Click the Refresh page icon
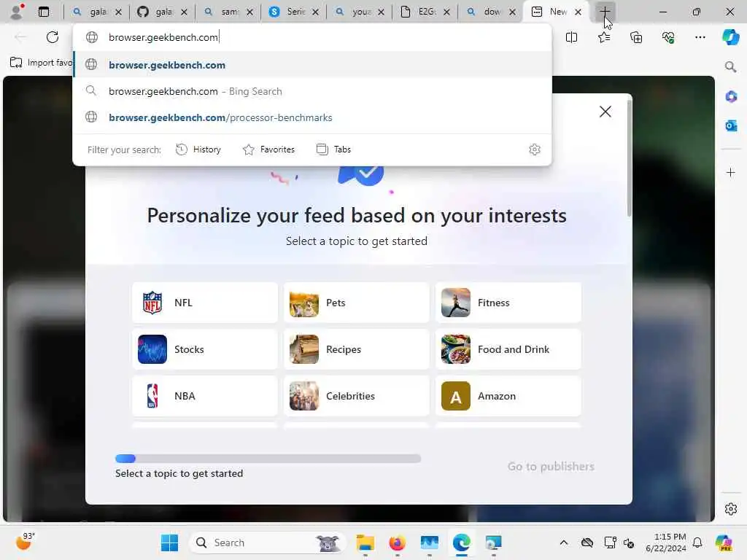747x560 pixels. (53, 37)
